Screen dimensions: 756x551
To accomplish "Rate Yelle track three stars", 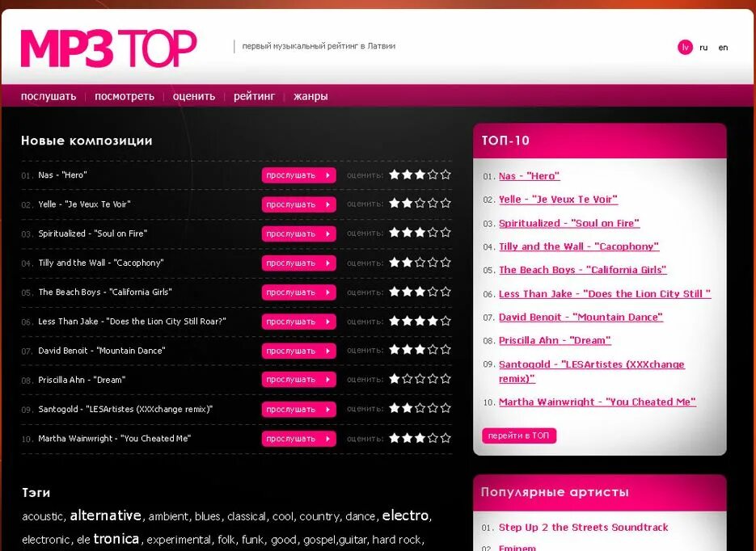I will 420,204.
